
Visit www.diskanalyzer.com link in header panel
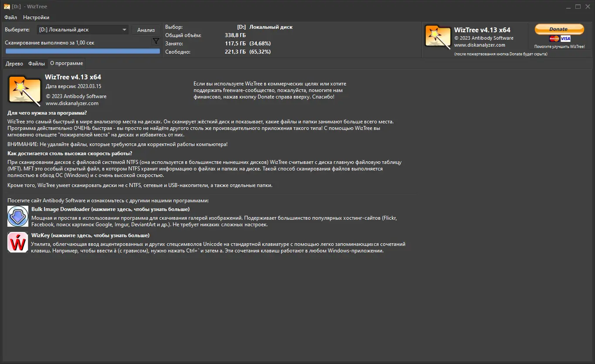tap(479, 45)
